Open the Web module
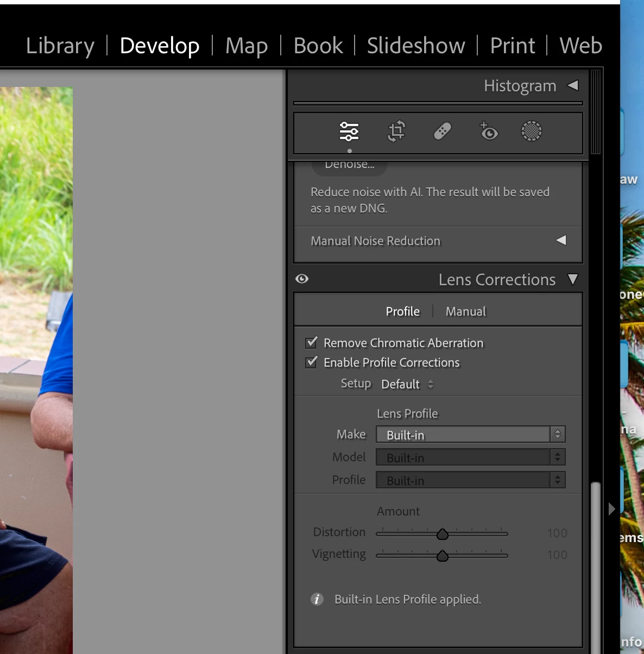Viewport: 644px width, 654px height. pyautogui.click(x=580, y=46)
